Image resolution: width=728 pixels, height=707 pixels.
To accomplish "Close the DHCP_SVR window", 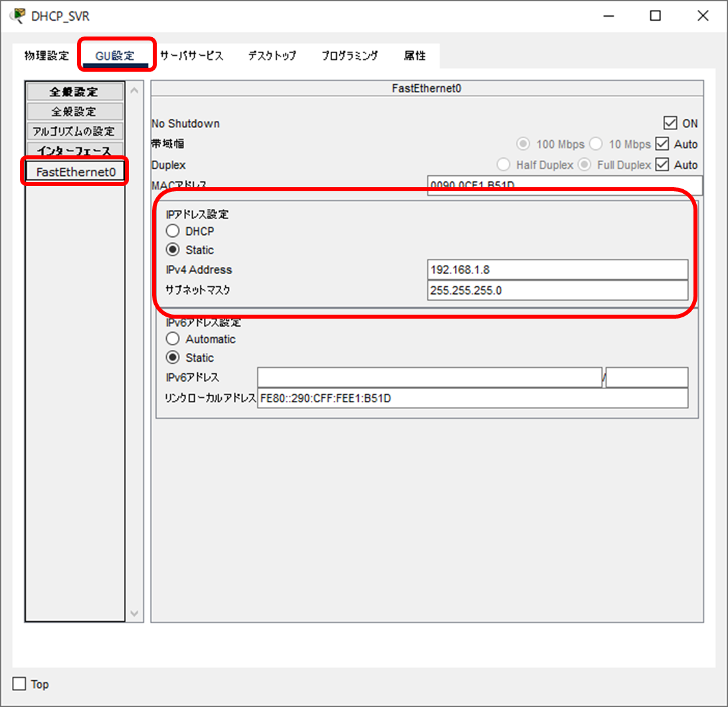I will coord(703,16).
